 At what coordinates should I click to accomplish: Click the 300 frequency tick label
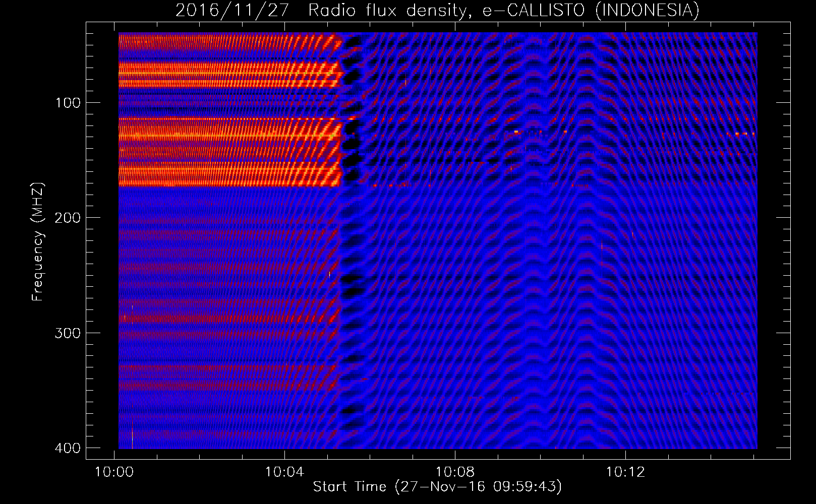(68, 333)
